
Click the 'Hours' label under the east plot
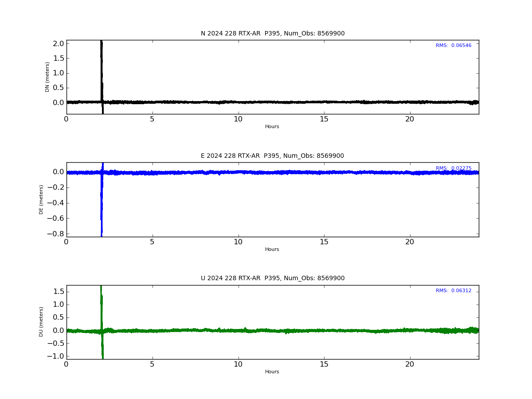272,250
